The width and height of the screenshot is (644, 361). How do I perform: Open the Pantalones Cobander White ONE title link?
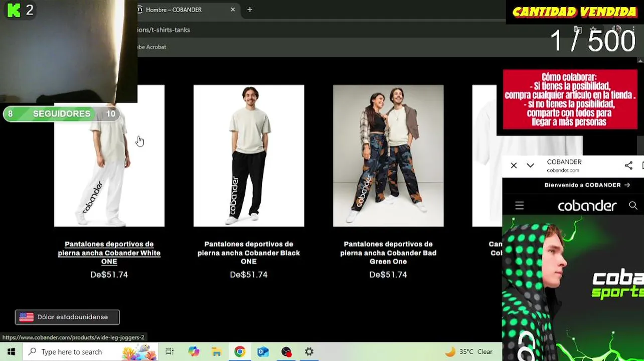pyautogui.click(x=109, y=253)
